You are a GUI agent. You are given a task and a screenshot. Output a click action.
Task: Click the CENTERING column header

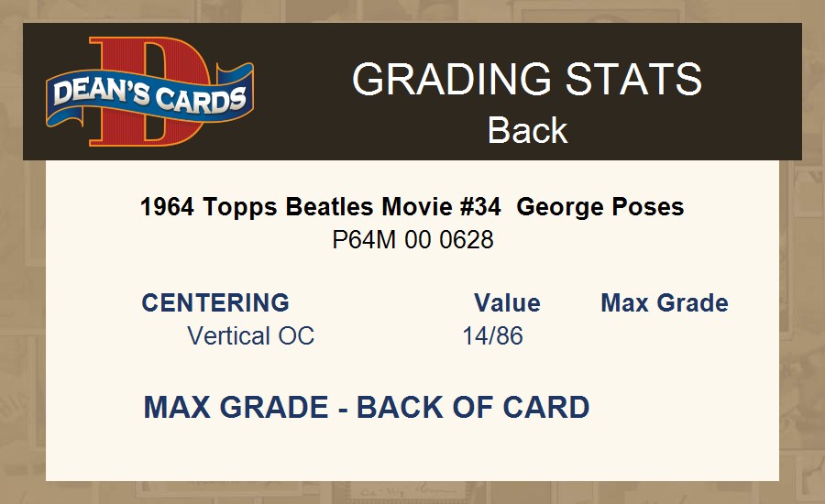click(215, 303)
